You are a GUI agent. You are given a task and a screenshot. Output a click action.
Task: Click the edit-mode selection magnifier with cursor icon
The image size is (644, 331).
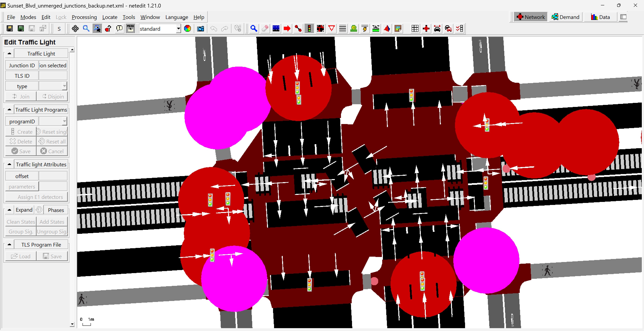pyautogui.click(x=97, y=29)
